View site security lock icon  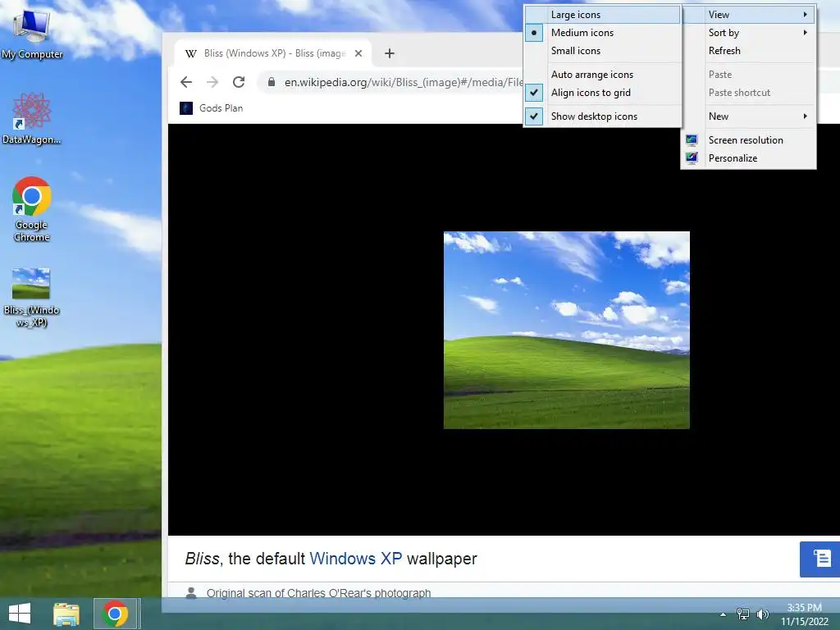[x=272, y=82]
